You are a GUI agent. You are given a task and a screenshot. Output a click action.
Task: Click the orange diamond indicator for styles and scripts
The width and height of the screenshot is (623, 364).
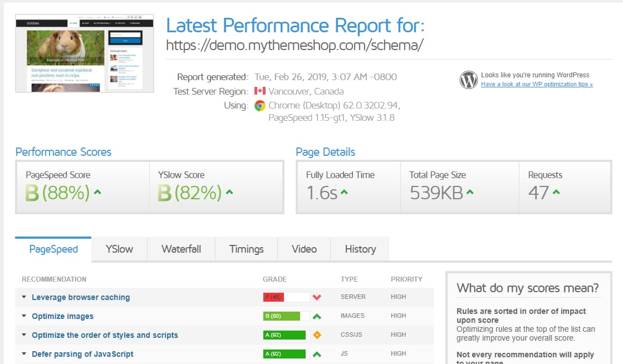(316, 335)
